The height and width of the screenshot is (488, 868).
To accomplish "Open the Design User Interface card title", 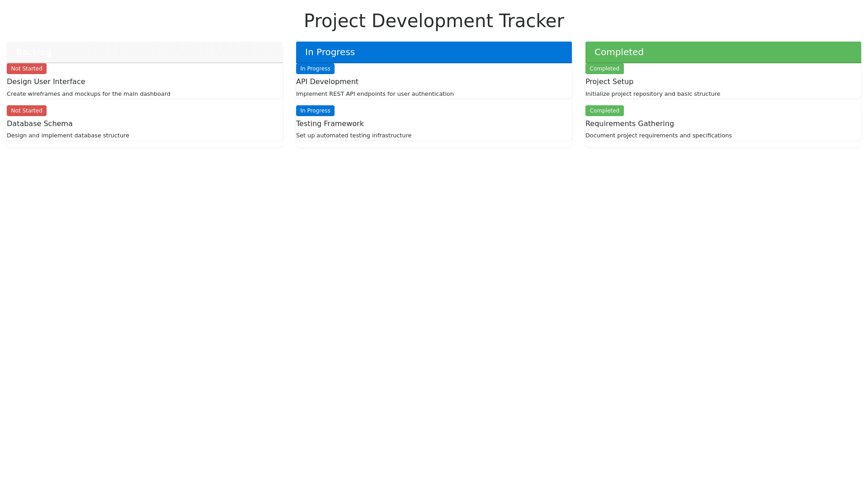I will click(46, 82).
